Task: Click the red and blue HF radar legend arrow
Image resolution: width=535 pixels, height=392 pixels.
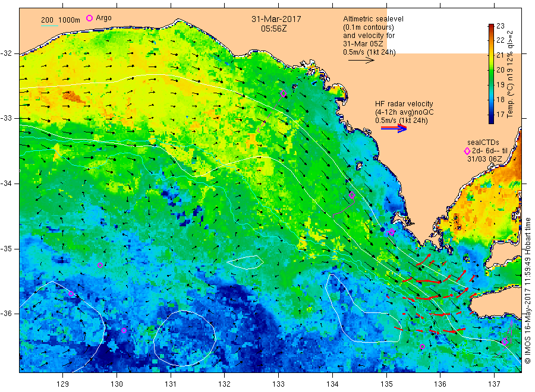Action: pos(394,128)
